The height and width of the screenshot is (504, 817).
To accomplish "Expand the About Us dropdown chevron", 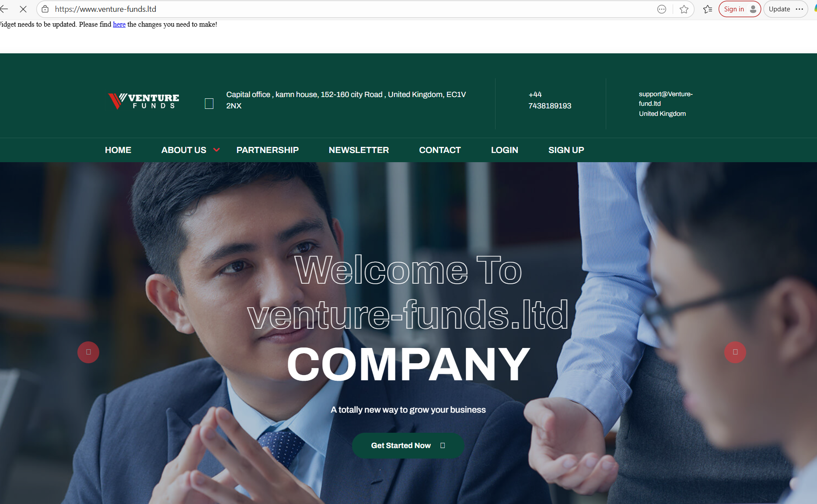I will [x=216, y=150].
